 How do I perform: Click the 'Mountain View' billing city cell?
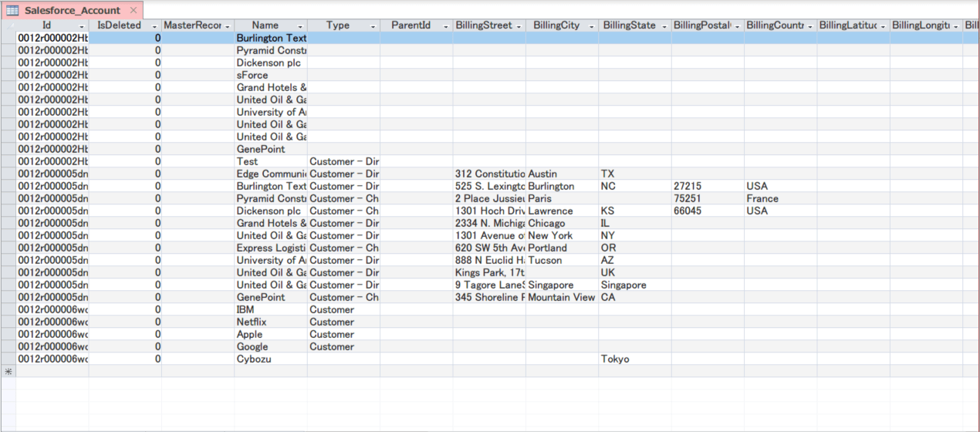(562, 297)
